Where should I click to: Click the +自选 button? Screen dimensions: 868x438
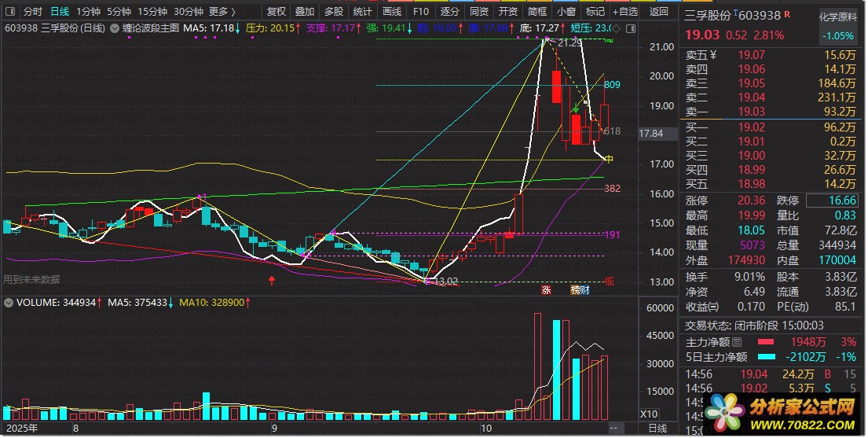coord(624,12)
